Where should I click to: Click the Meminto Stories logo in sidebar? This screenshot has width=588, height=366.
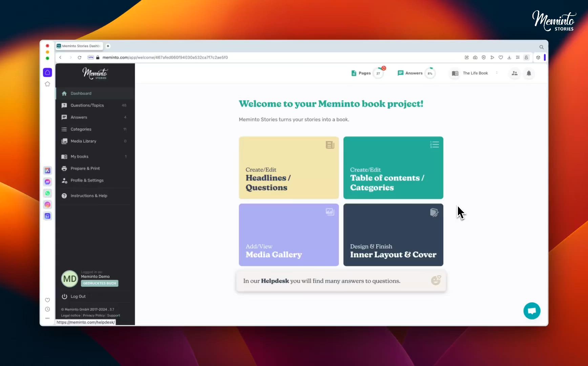(x=95, y=73)
